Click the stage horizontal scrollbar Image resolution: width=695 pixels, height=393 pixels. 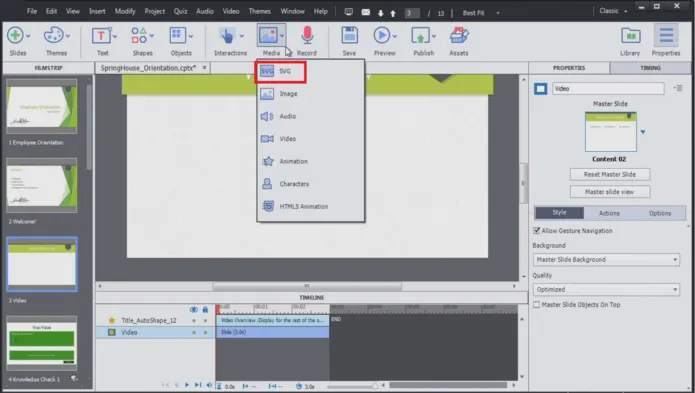307,286
